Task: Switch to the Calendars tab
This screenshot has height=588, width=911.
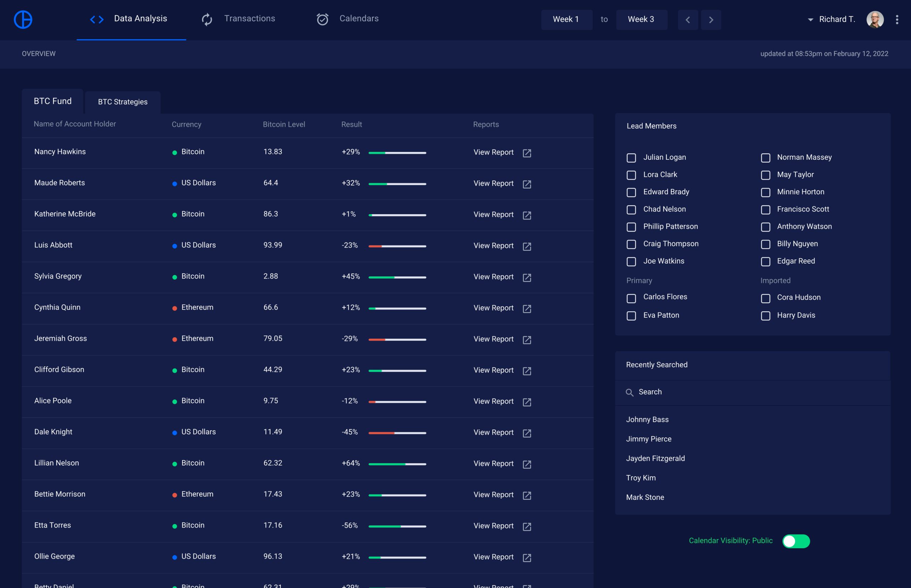Action: [347, 19]
